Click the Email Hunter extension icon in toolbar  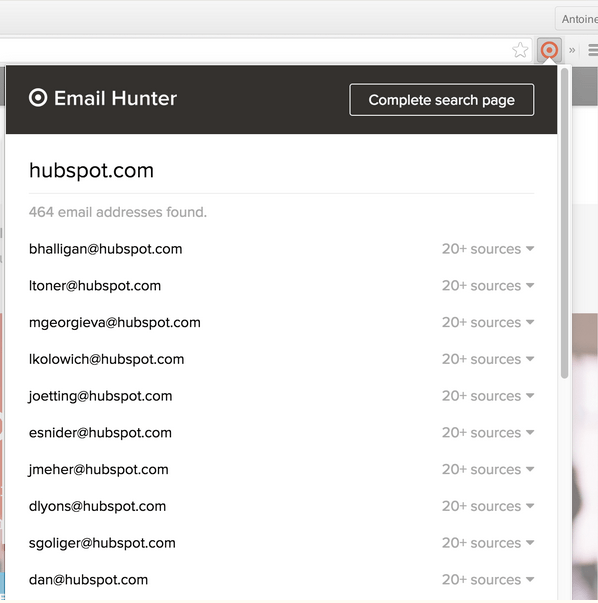pyautogui.click(x=549, y=50)
